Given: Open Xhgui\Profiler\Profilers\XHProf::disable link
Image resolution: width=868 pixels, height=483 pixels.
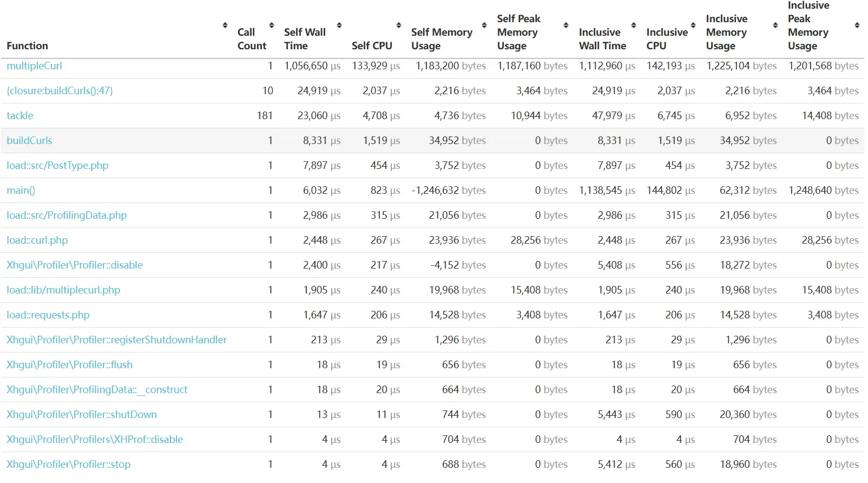Looking at the screenshot, I should click(95, 440).
